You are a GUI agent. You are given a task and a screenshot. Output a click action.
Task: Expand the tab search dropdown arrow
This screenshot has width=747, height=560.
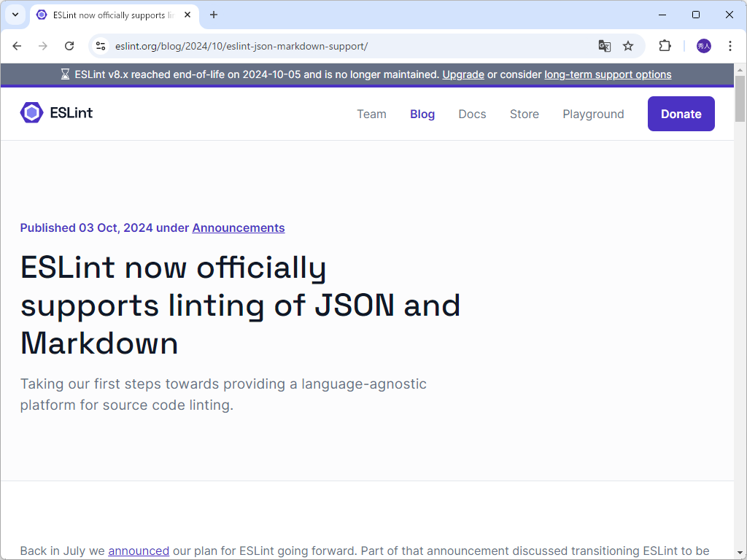[x=15, y=15]
